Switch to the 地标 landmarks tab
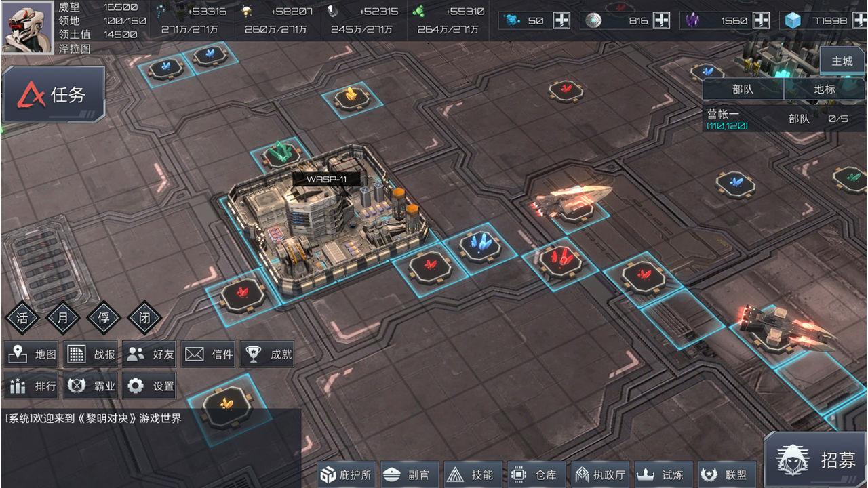 (x=825, y=89)
